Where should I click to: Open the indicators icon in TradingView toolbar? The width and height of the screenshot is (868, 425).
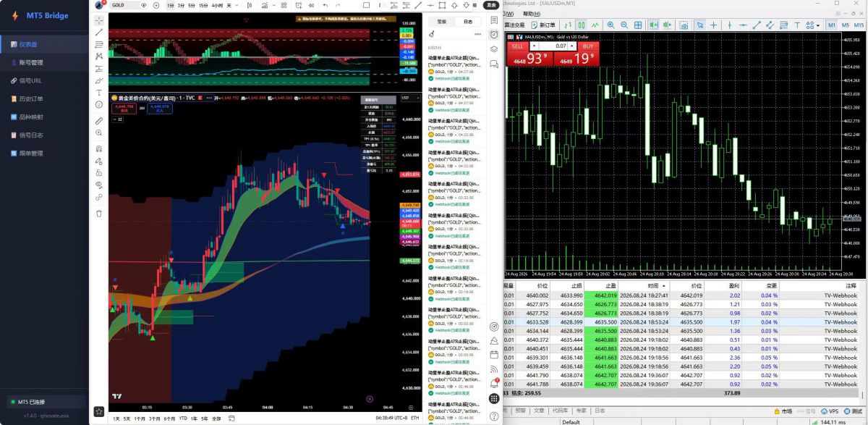point(265,5)
